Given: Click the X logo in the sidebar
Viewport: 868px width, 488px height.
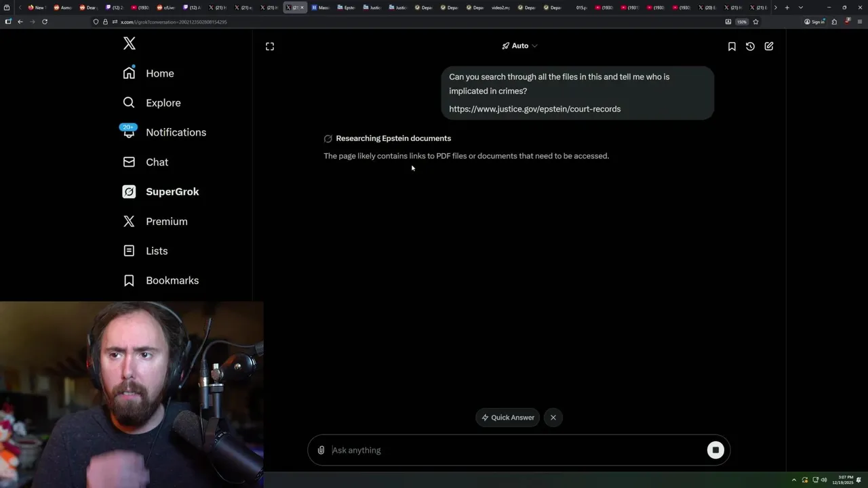Looking at the screenshot, I should coord(130,43).
